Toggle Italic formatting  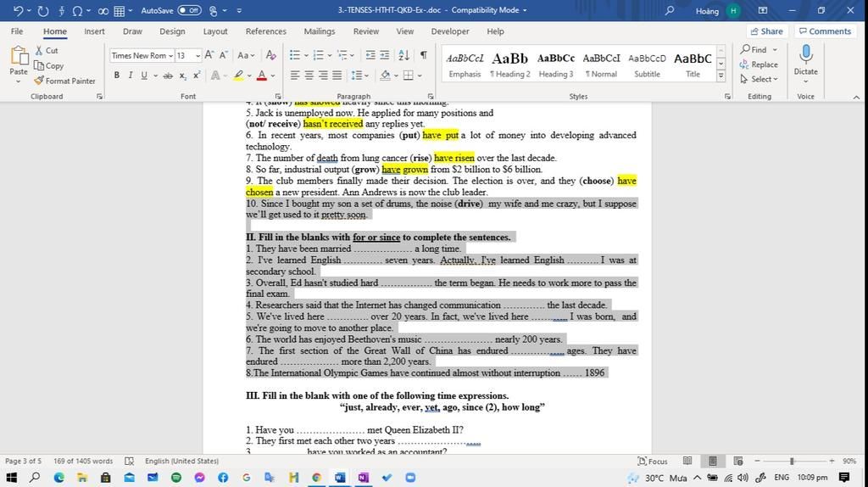[x=131, y=76]
